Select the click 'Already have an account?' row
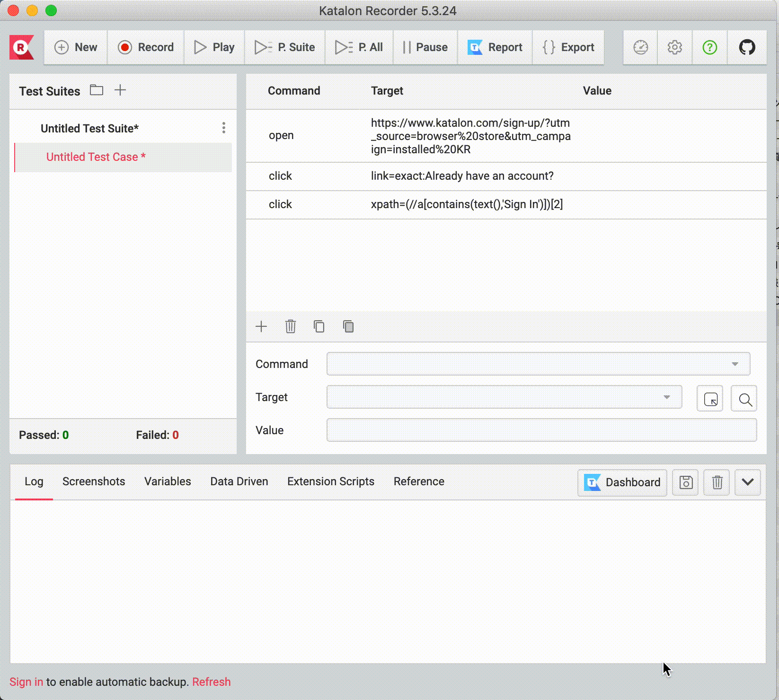779x700 pixels. 506,176
